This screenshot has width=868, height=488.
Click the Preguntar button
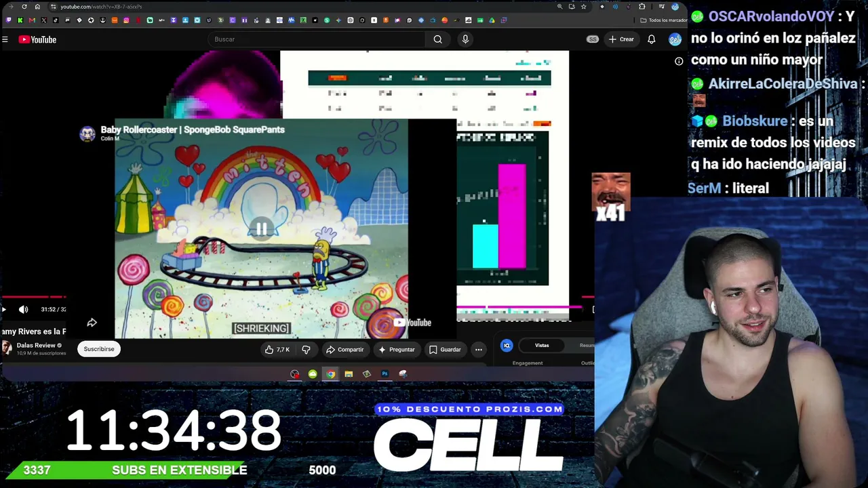397,350
